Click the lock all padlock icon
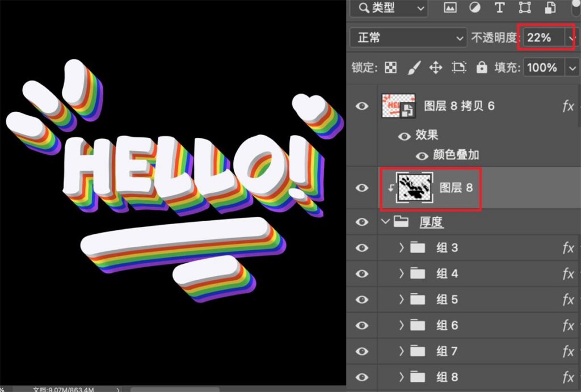 [481, 67]
